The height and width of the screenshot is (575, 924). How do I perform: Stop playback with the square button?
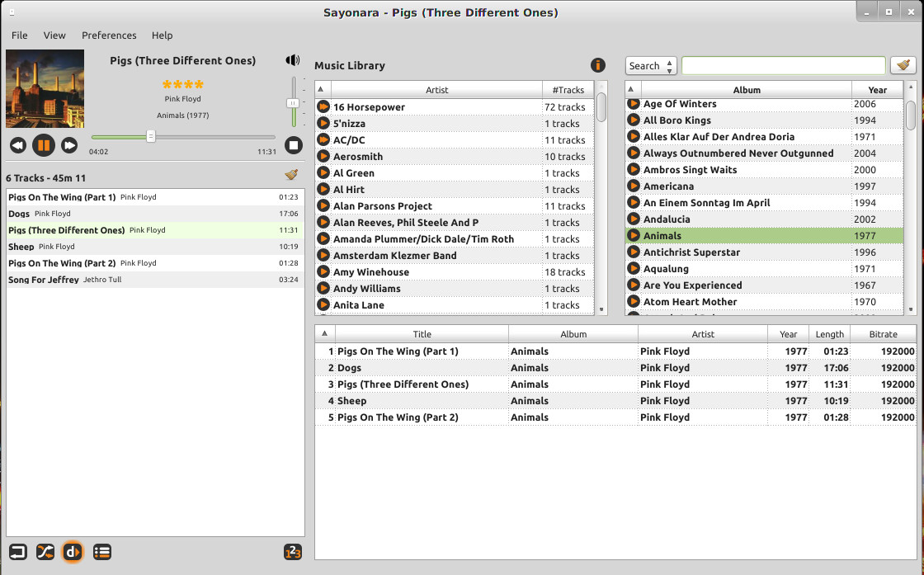point(294,145)
